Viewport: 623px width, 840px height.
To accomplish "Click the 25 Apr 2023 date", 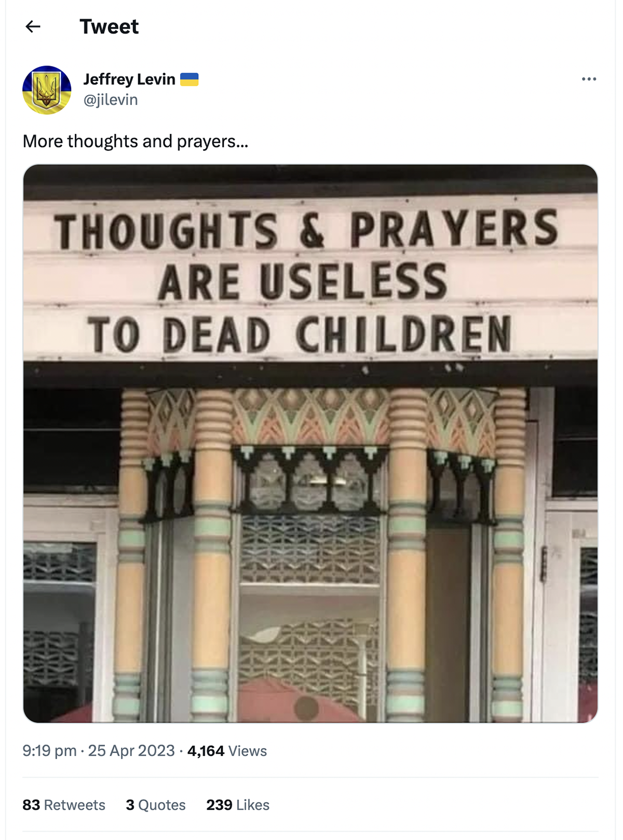I will click(131, 751).
